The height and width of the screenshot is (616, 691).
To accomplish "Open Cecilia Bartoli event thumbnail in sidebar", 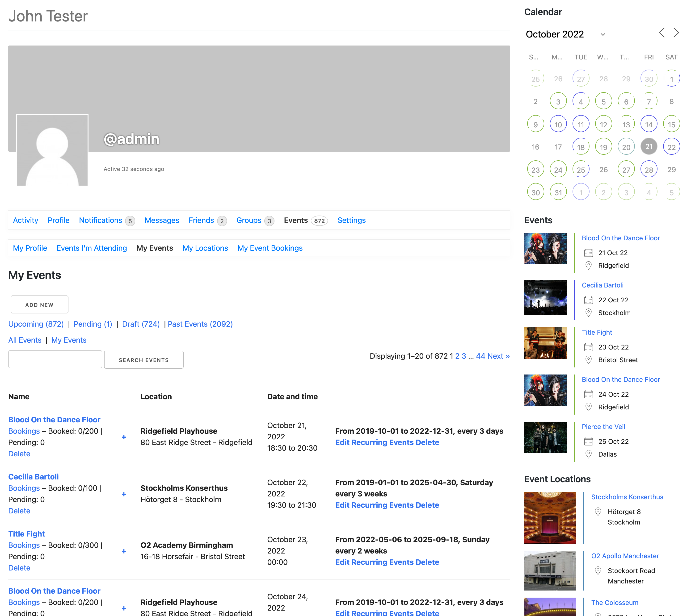I will pyautogui.click(x=545, y=298).
